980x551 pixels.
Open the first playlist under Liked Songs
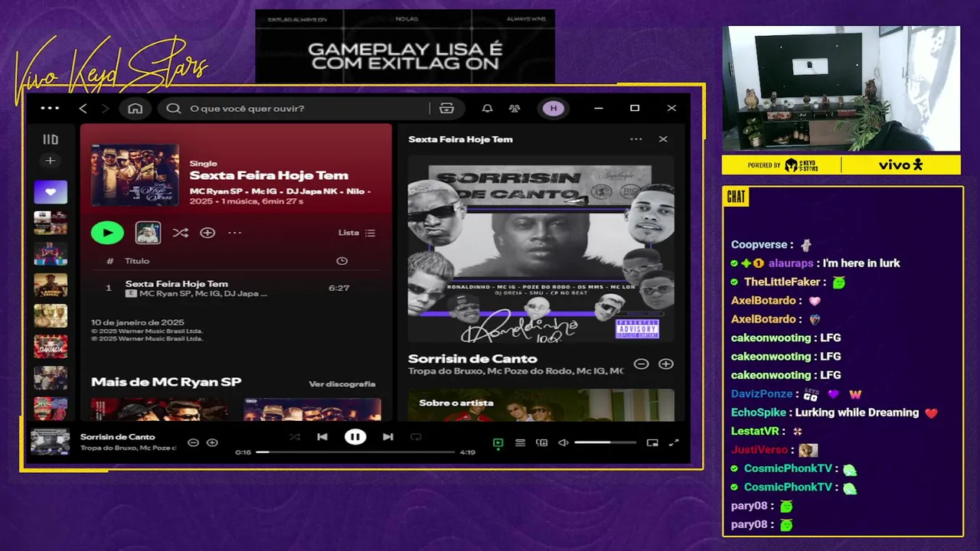pos(51,223)
